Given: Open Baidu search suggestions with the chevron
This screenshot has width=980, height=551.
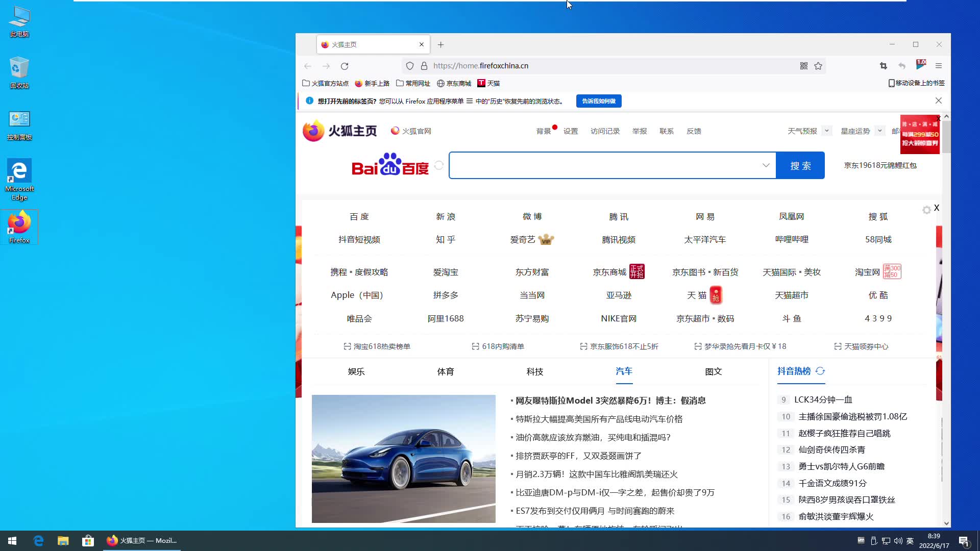Looking at the screenshot, I should pos(766,165).
